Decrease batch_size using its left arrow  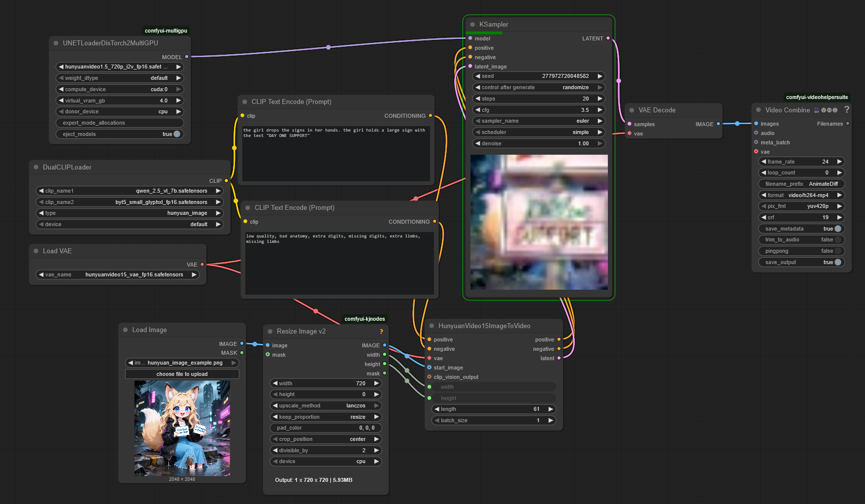[x=437, y=420]
